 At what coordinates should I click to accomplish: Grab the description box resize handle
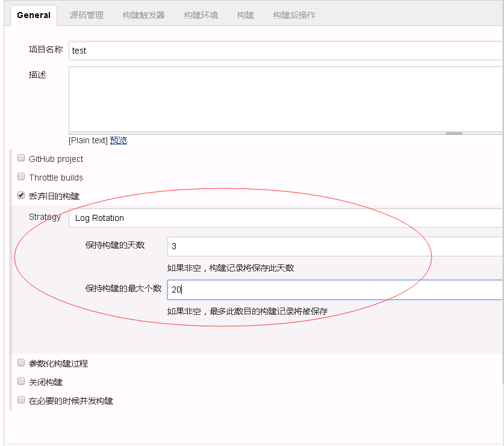click(454, 133)
